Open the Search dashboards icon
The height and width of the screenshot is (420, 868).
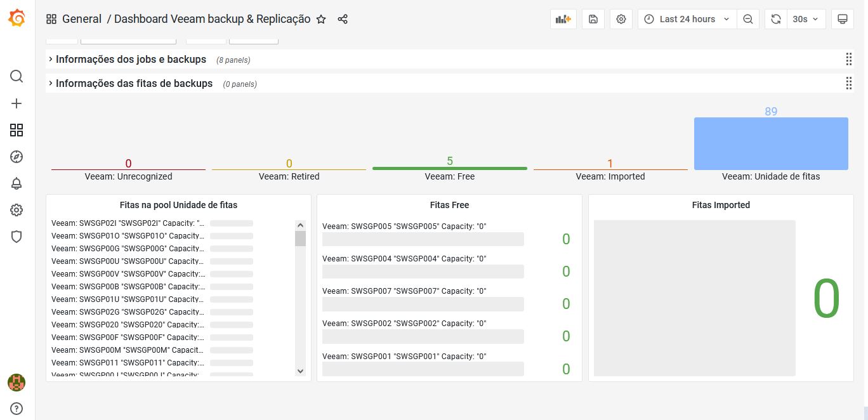[17, 76]
